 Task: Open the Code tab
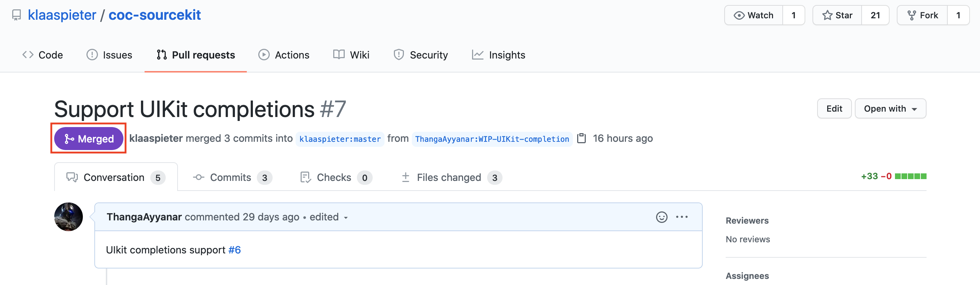click(43, 55)
